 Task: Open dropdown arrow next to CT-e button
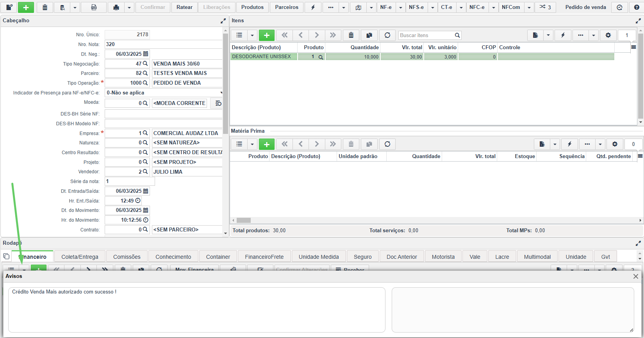click(461, 7)
